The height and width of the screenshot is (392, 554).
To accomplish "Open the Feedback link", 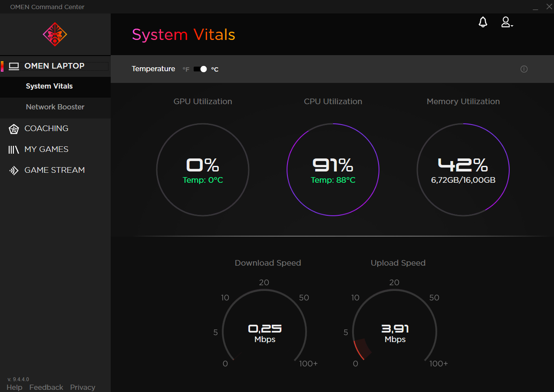I will coord(46,387).
